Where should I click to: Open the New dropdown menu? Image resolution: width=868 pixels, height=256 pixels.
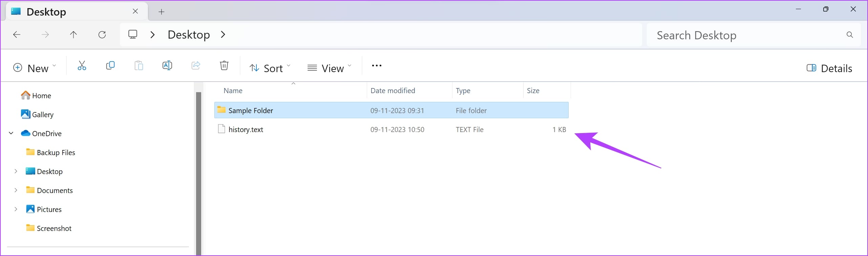(x=35, y=68)
